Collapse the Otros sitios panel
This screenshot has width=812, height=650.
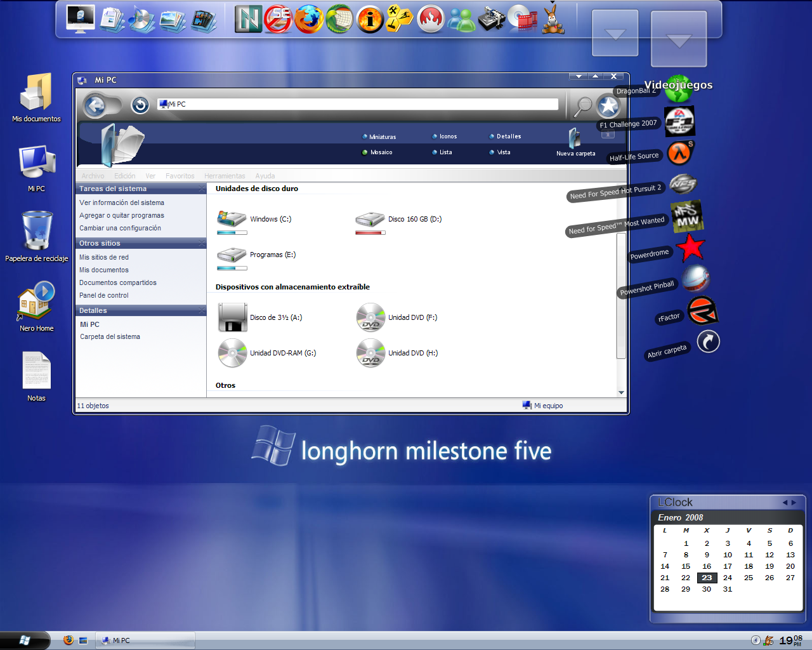[202, 243]
